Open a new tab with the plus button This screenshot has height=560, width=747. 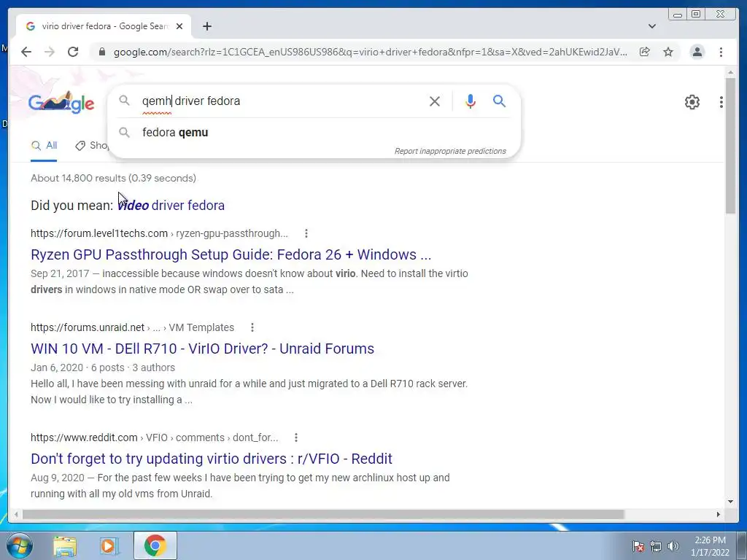206,26
